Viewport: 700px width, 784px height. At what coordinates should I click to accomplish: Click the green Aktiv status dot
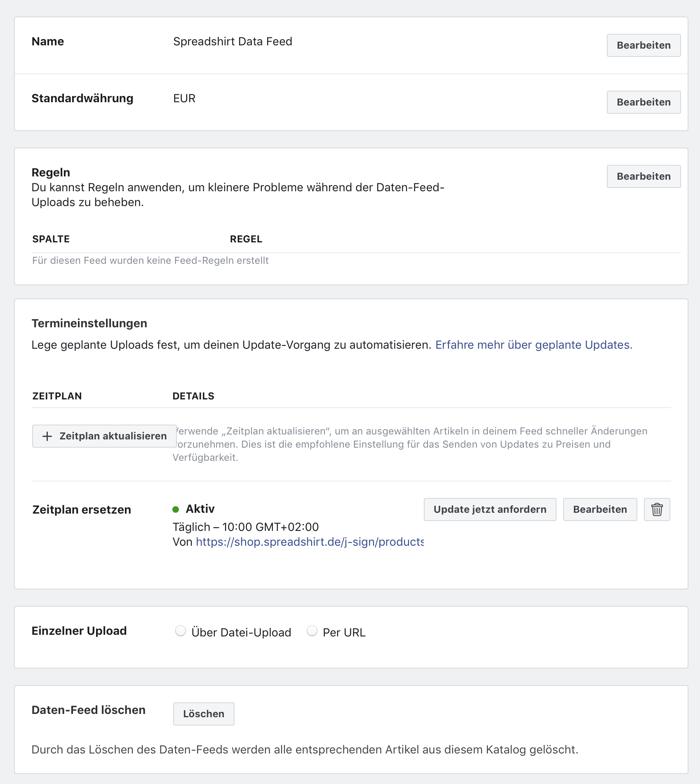176,509
